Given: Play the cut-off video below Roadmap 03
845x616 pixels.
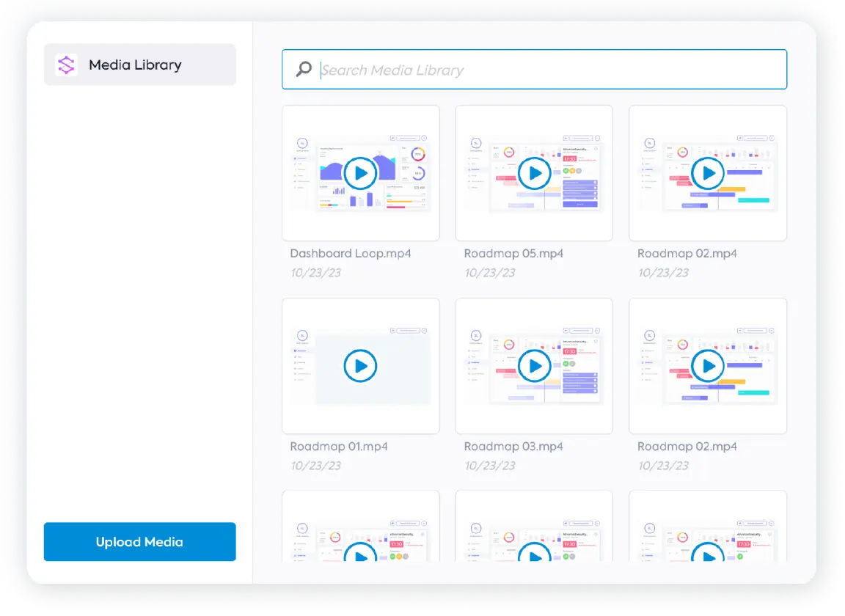Looking at the screenshot, I should tap(534, 554).
